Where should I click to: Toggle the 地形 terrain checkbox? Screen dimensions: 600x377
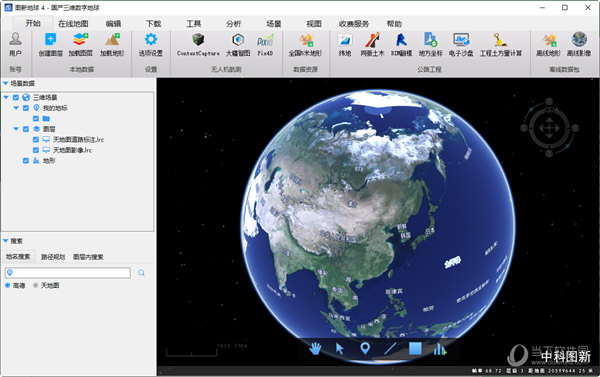[x=26, y=161]
